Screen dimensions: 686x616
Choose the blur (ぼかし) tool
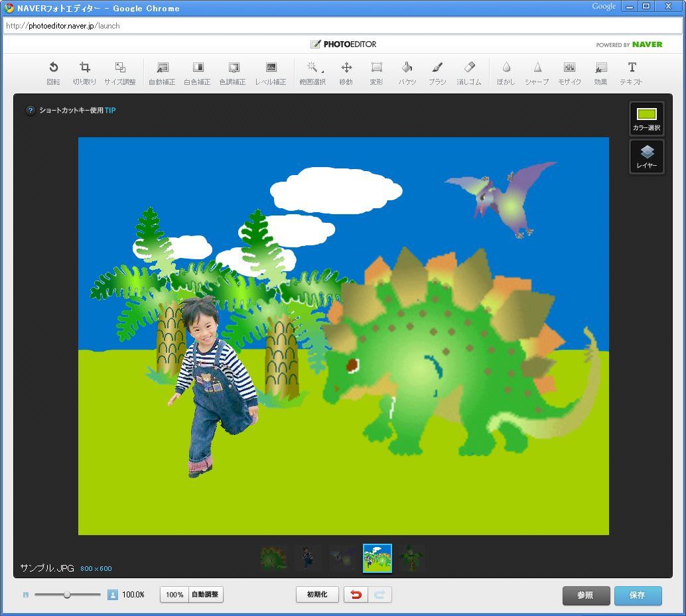click(x=506, y=73)
